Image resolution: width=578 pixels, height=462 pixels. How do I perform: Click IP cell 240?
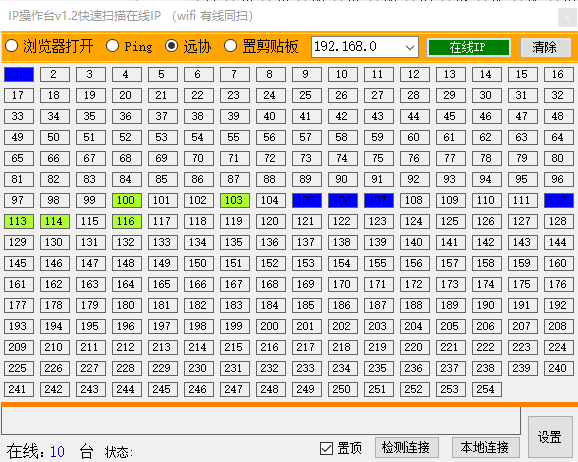pyautogui.click(x=559, y=369)
